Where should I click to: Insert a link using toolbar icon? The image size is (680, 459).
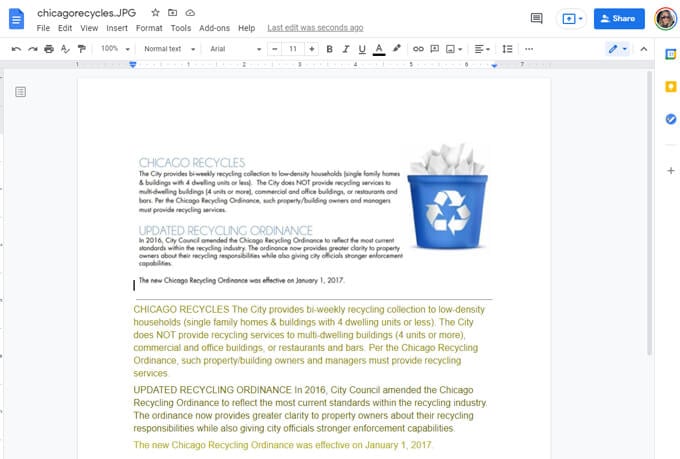tap(418, 48)
